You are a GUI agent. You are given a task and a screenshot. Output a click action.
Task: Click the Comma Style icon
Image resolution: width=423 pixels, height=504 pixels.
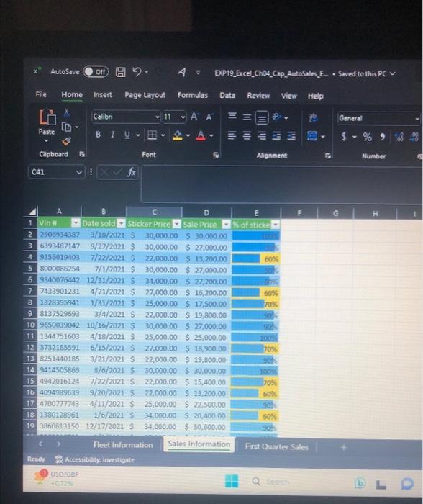(x=383, y=137)
